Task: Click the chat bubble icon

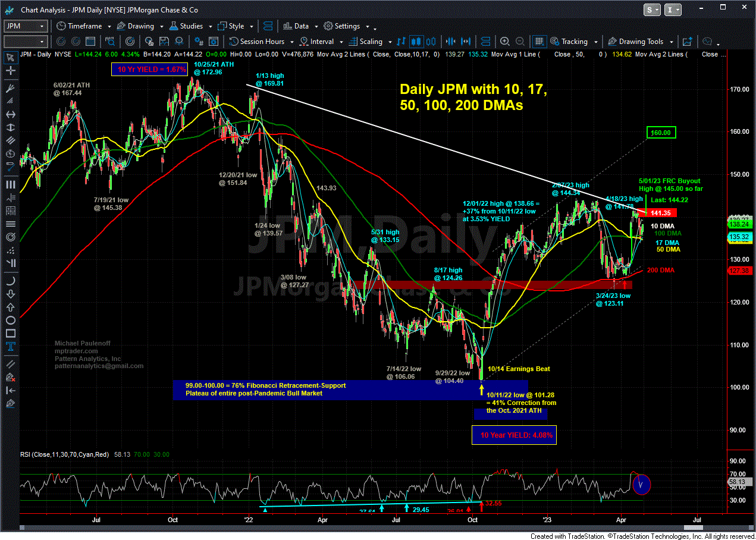Action: tap(708, 42)
